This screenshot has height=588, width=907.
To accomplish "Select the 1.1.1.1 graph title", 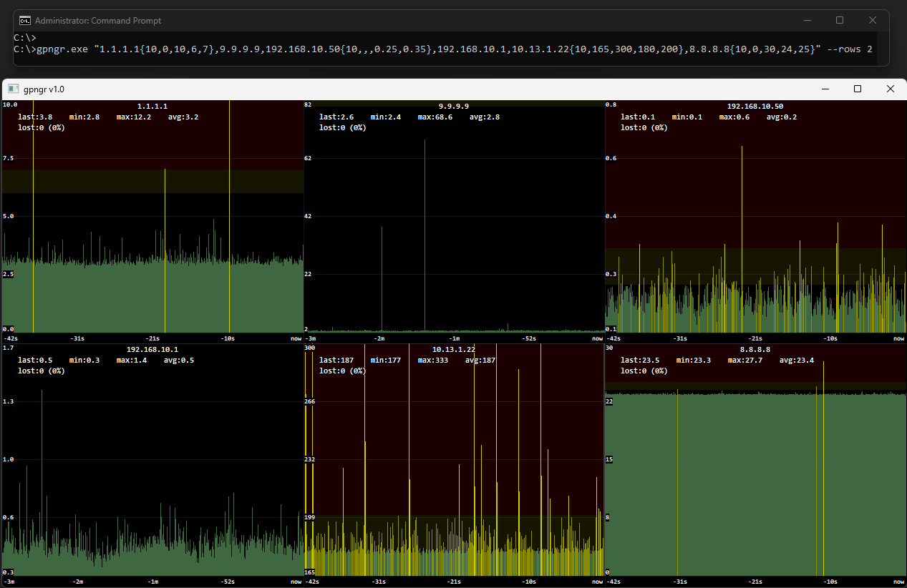I will click(152, 106).
